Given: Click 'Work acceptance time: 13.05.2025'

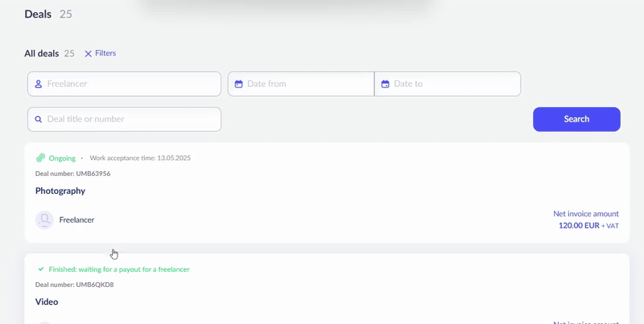Looking at the screenshot, I should pyautogui.click(x=140, y=158).
